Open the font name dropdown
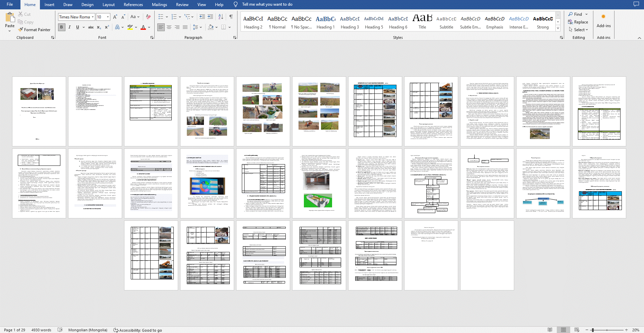The image size is (644, 333). [x=93, y=17]
